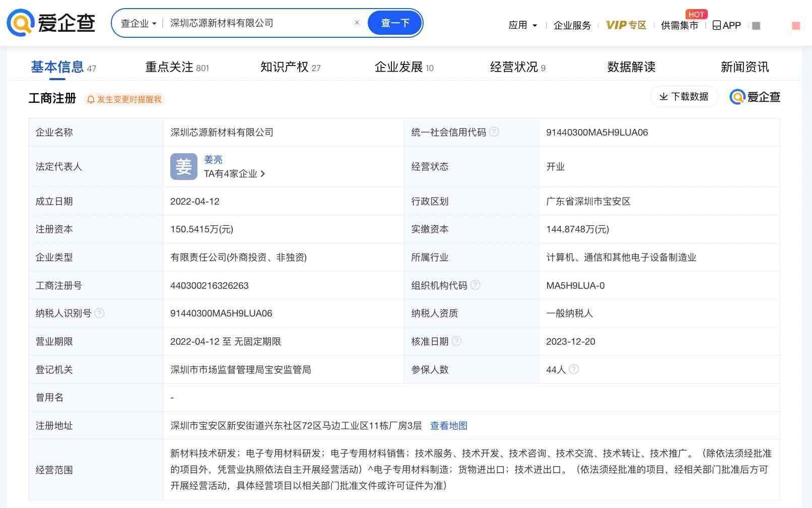The image size is (812, 508).
Task: Open the 查看地图 link
Action: point(449,425)
